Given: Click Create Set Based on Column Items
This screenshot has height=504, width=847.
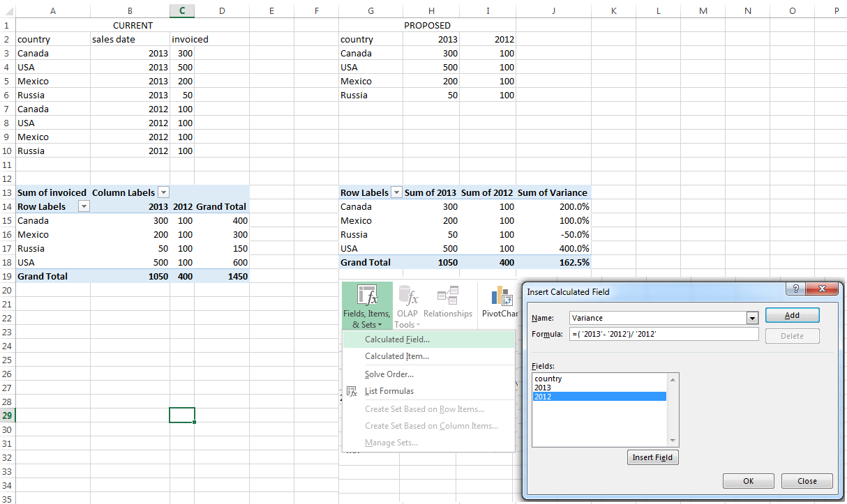Looking at the screenshot, I should 428,426.
